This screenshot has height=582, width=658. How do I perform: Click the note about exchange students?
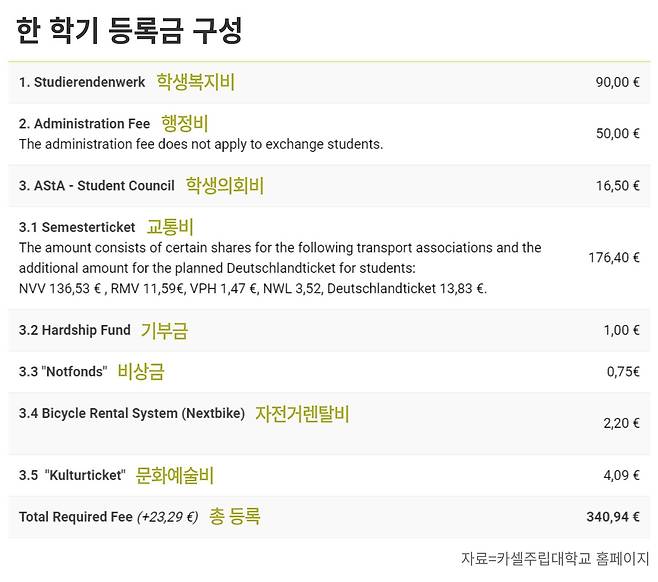201,144
